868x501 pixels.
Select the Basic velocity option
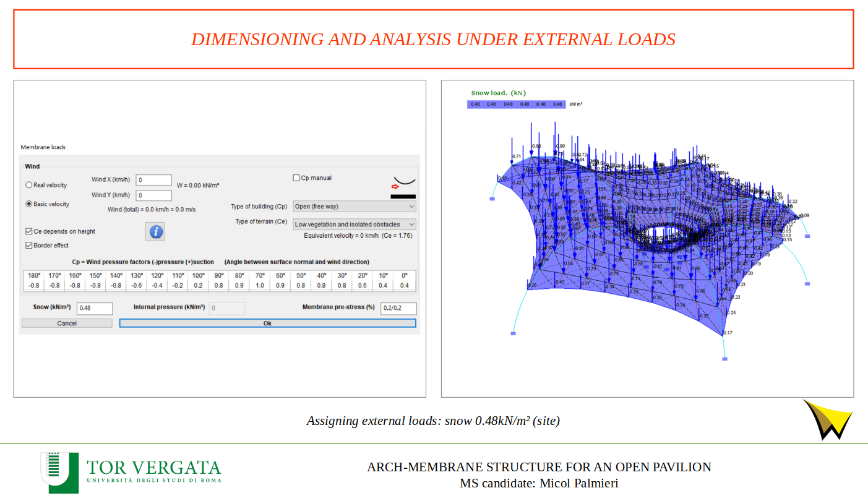click(29, 204)
